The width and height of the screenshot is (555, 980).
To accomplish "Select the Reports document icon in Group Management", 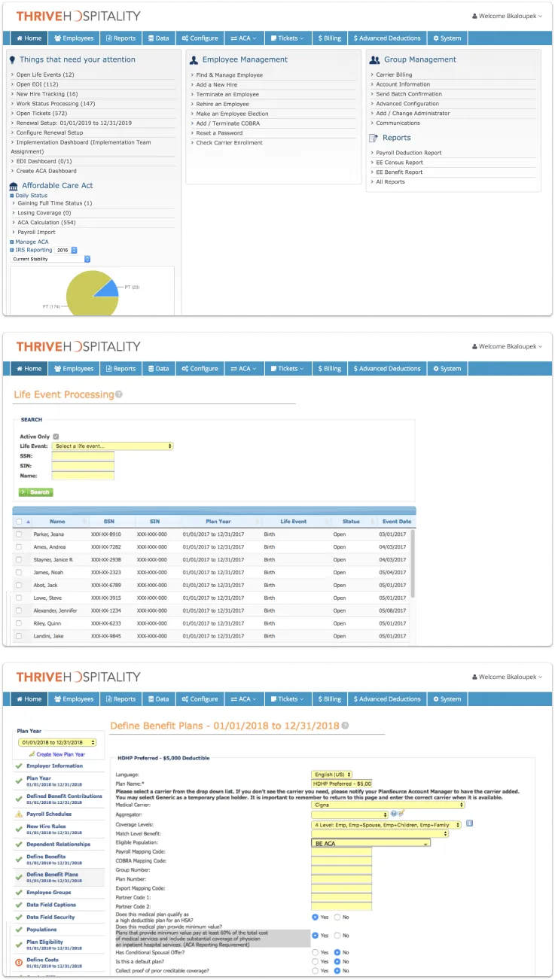I will [x=374, y=138].
